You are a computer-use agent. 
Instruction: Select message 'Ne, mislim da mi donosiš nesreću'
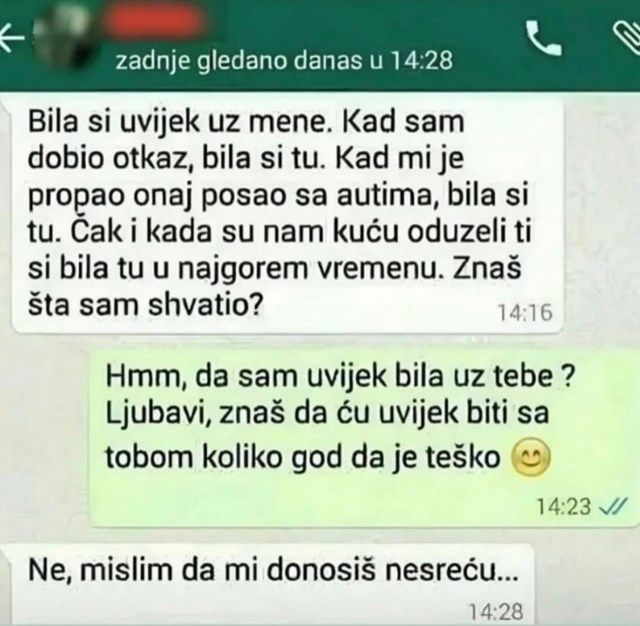pyautogui.click(x=268, y=584)
